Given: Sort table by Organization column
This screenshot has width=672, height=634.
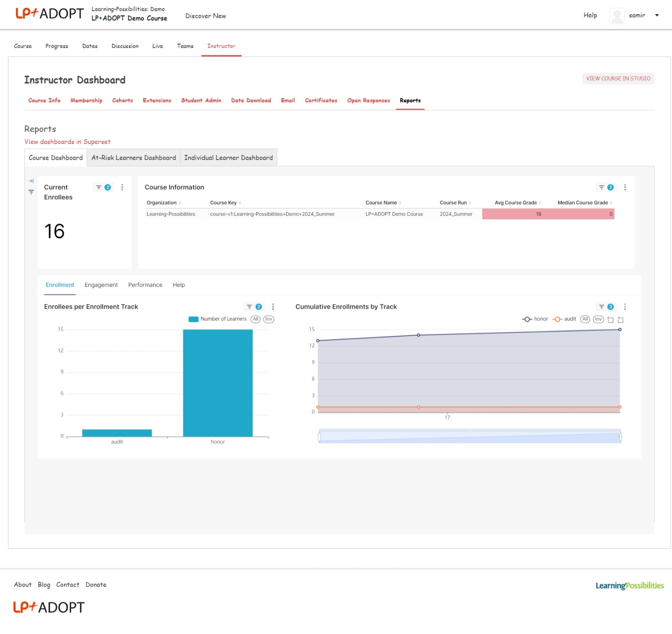Looking at the screenshot, I should pos(164,203).
